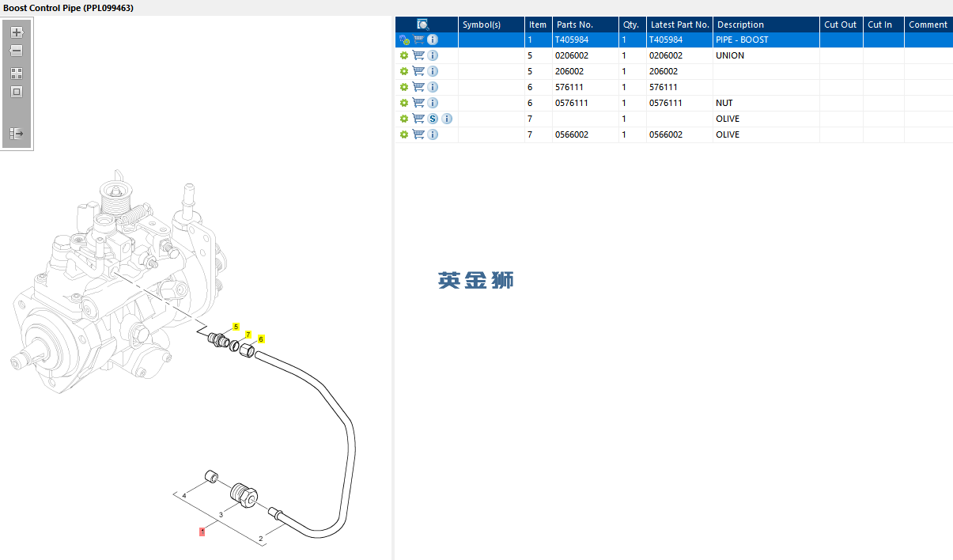Click green gear icon for 0566002 OLIVE
Image resolution: width=953 pixels, height=560 pixels.
[404, 134]
